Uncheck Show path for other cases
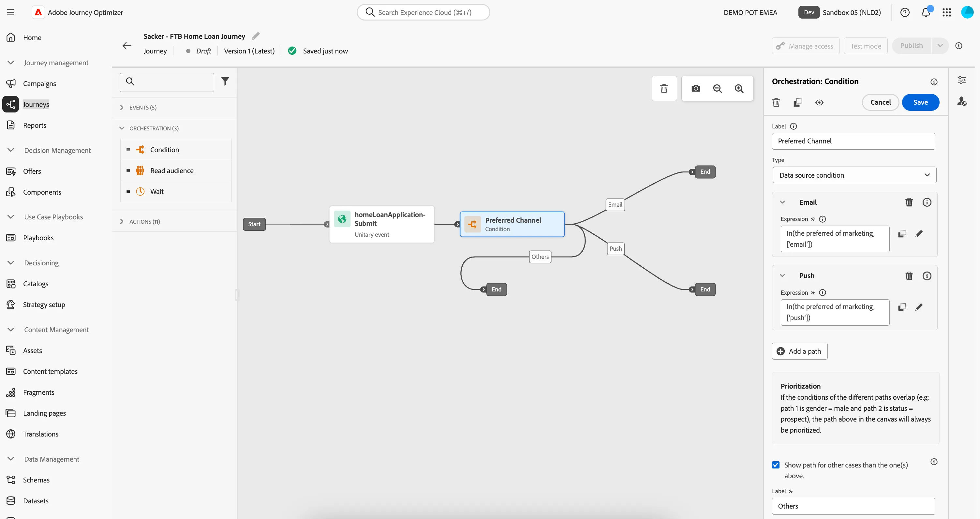980x519 pixels. coord(775,465)
